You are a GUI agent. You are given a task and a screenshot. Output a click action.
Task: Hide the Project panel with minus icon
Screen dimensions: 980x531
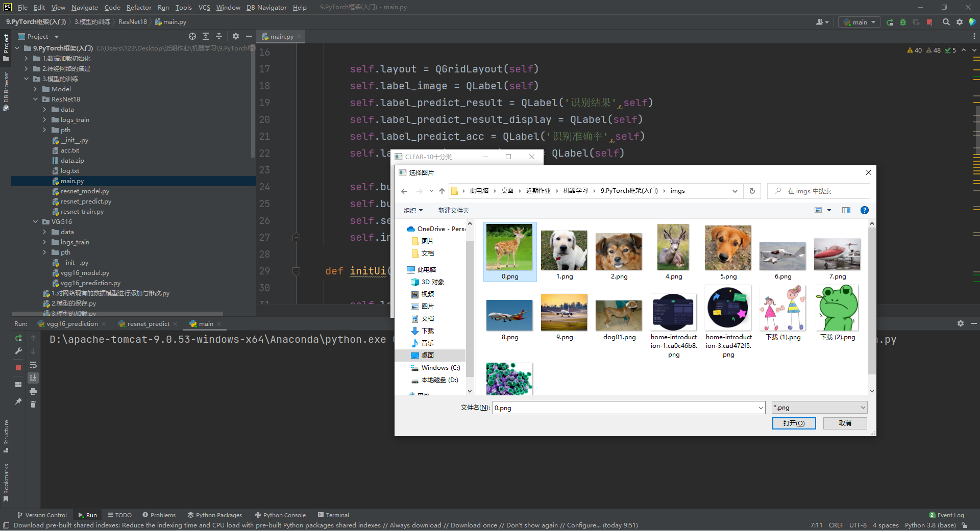[x=249, y=36]
